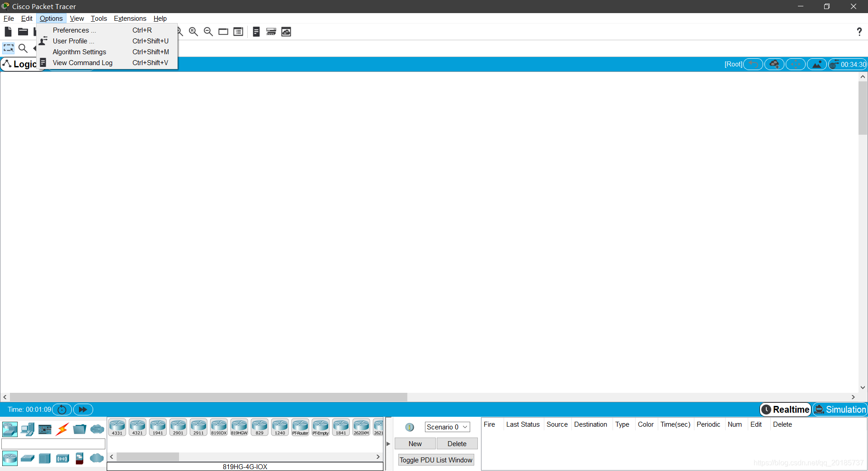Pick the 819HGW router device

click(239, 427)
